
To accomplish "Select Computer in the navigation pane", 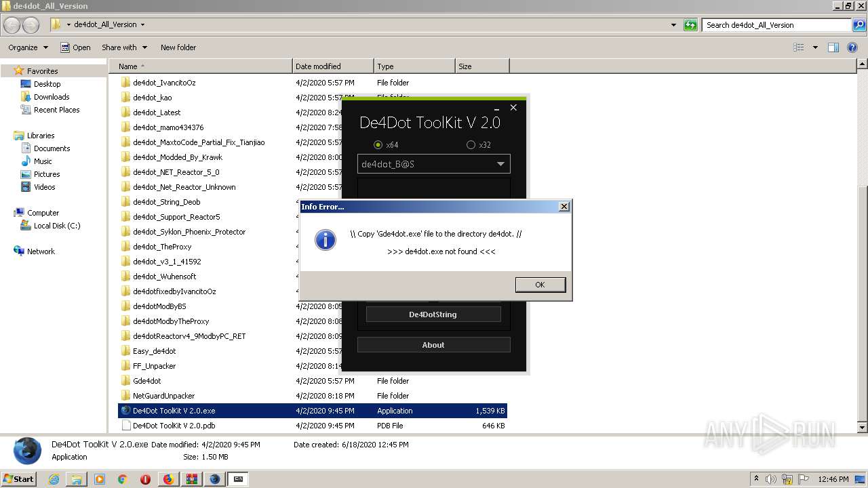I will 43,213.
